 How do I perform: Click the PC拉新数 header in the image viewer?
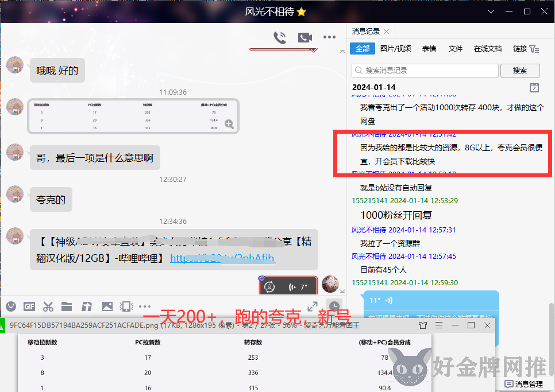tap(148, 342)
